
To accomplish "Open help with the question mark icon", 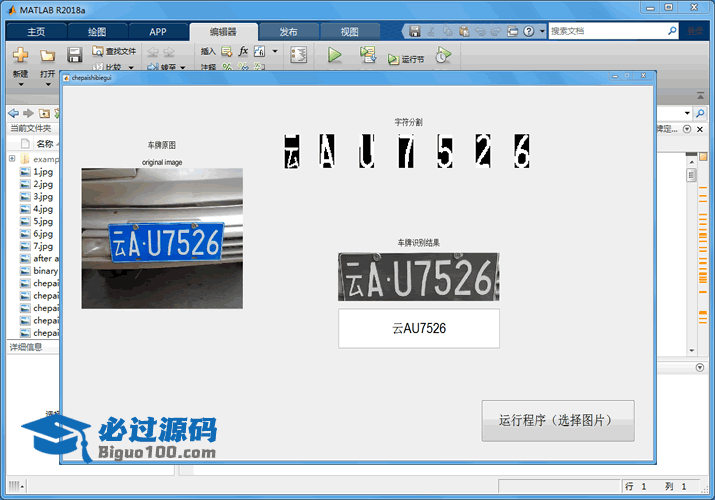I will [x=528, y=31].
